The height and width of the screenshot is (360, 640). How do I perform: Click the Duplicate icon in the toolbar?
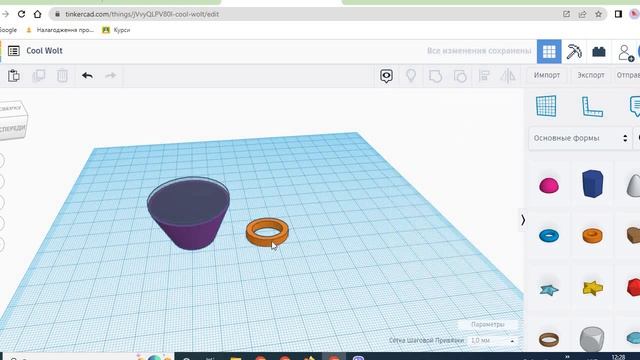pyautogui.click(x=38, y=76)
